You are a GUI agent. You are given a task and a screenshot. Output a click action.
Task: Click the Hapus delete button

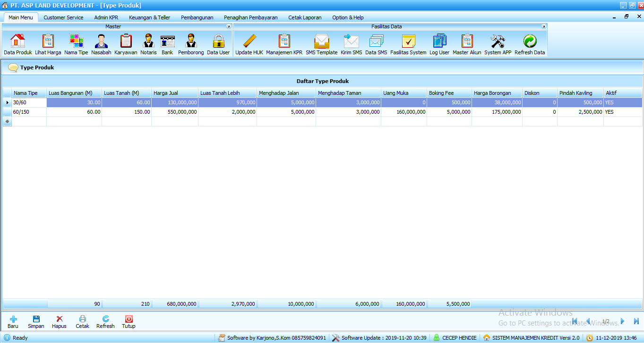pyautogui.click(x=59, y=322)
